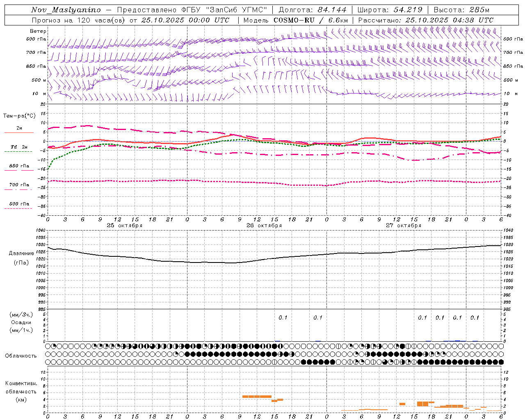Viewport: 525px width, 420px height.
Task: Select the Облачность cloud cover label
Action: 21,356
